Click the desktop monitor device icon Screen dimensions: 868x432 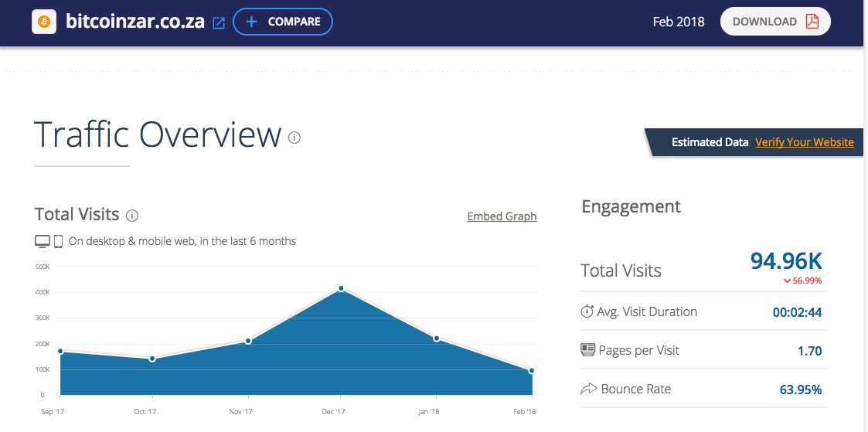(x=42, y=241)
